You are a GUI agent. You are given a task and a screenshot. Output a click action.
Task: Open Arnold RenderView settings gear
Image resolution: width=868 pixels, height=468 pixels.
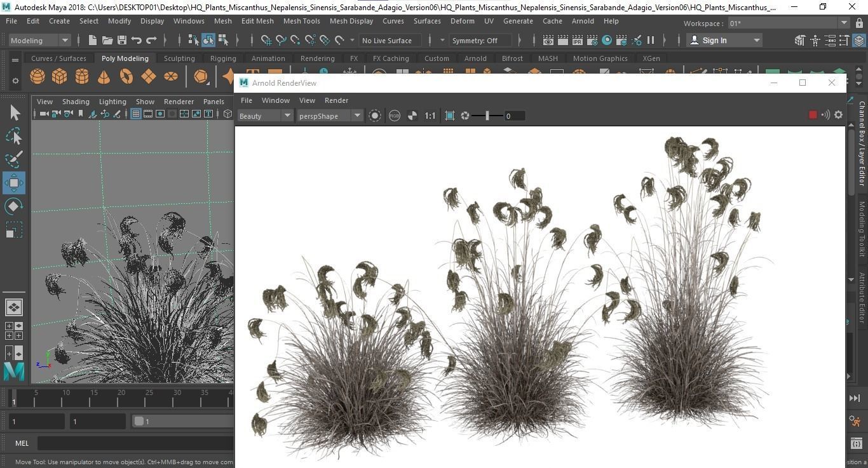click(838, 115)
